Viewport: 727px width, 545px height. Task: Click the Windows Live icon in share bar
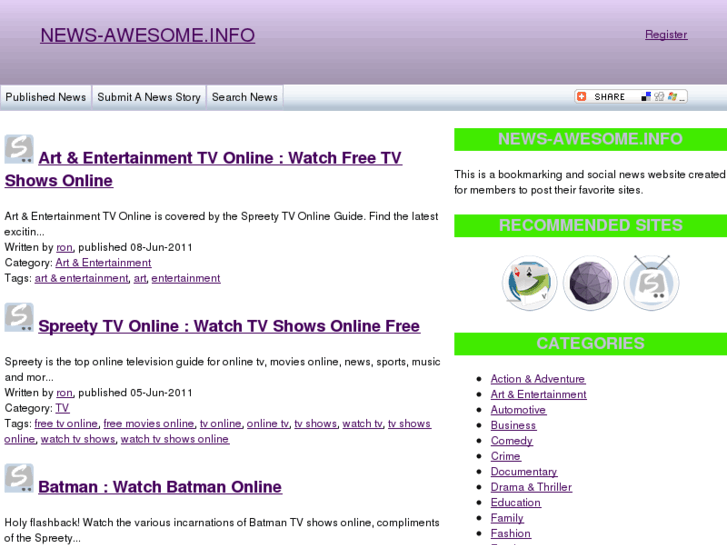click(x=672, y=96)
